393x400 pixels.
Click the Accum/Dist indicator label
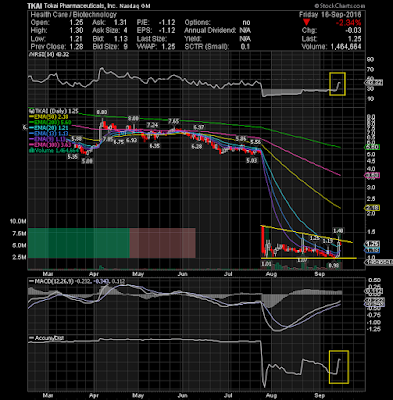pos(47,338)
